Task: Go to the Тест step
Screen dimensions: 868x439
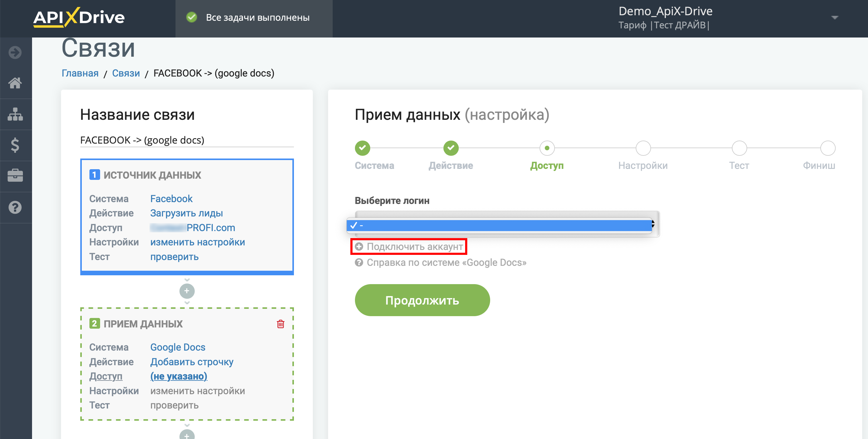Action: (x=739, y=148)
